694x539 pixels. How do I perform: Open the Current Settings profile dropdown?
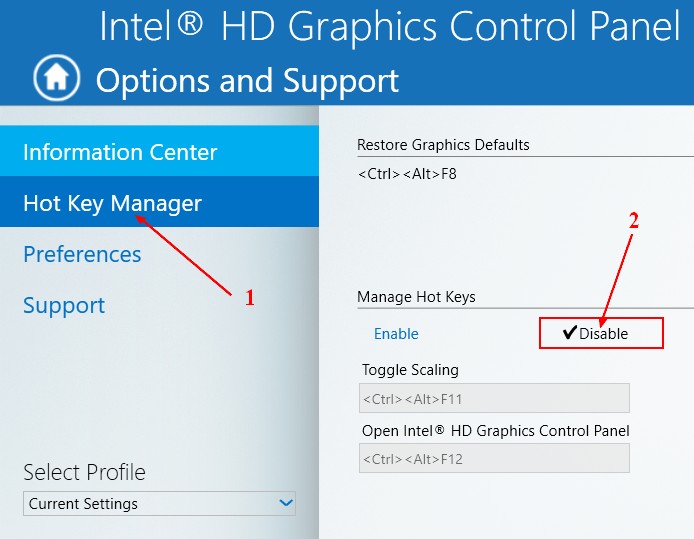point(150,504)
